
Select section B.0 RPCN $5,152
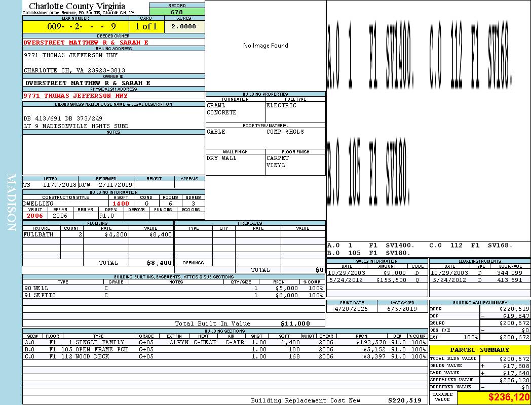(374, 349)
